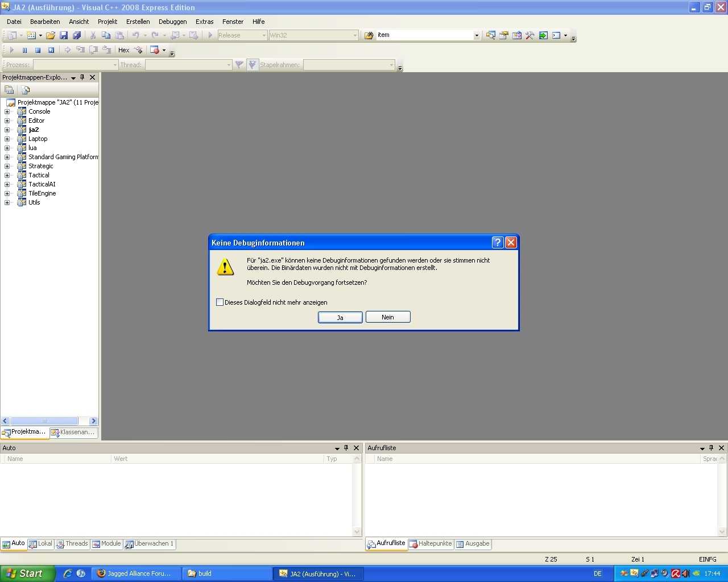Open the Command window toolbar icon

556,35
